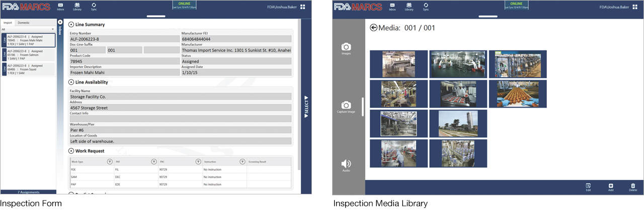This screenshot has width=644, height=211.
Task: Select the Frozen Mahi Mahi line assignment
Action: point(28,40)
